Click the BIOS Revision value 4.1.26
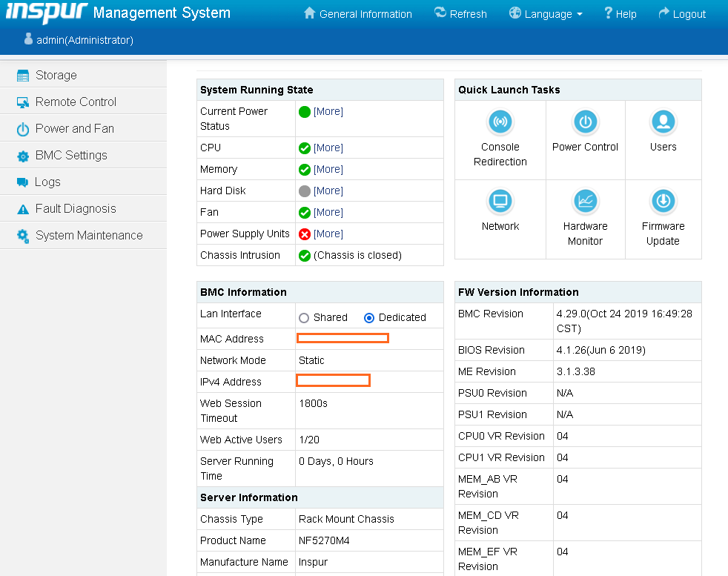The height and width of the screenshot is (576, 728). pos(600,350)
